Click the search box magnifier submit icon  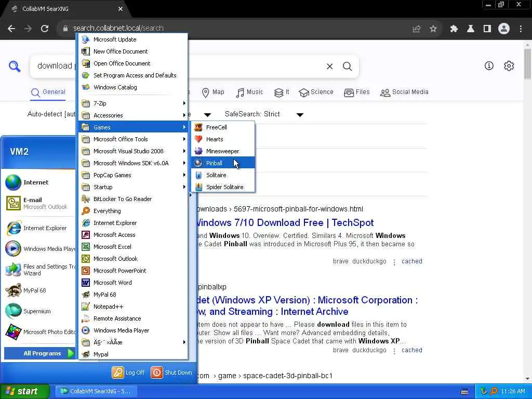347,66
